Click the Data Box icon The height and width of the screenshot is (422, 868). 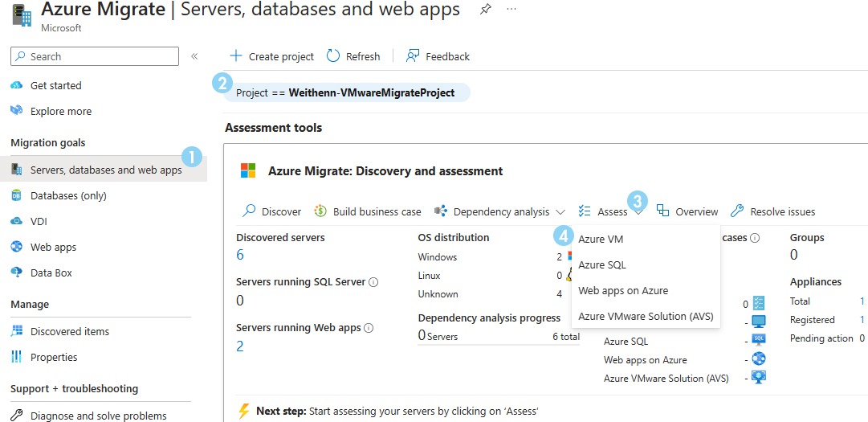[x=17, y=273]
